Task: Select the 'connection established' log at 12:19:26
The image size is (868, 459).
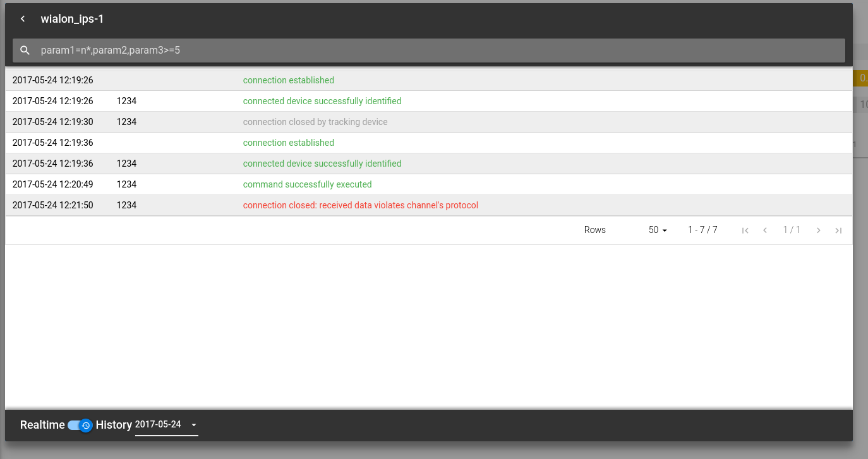Action: [x=429, y=80]
